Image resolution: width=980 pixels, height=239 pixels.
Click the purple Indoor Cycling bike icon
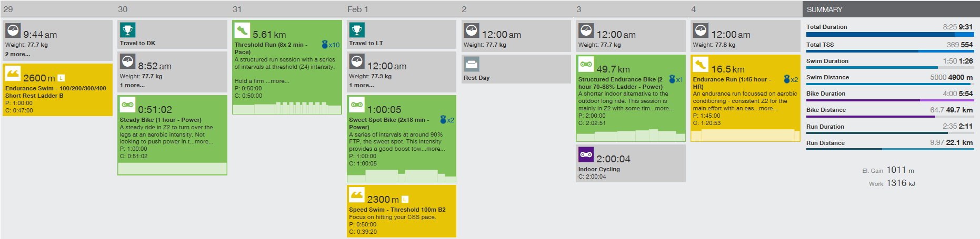586,154
